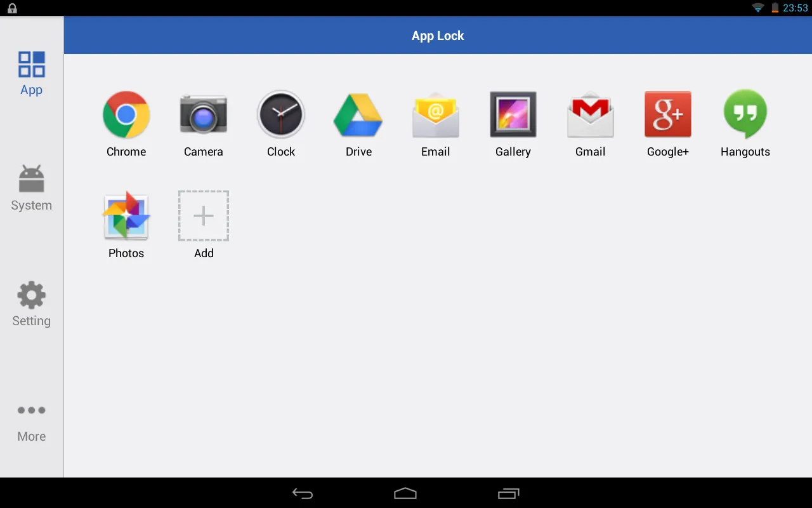The height and width of the screenshot is (508, 812).
Task: Tap the Clock app icon
Action: pos(281,115)
